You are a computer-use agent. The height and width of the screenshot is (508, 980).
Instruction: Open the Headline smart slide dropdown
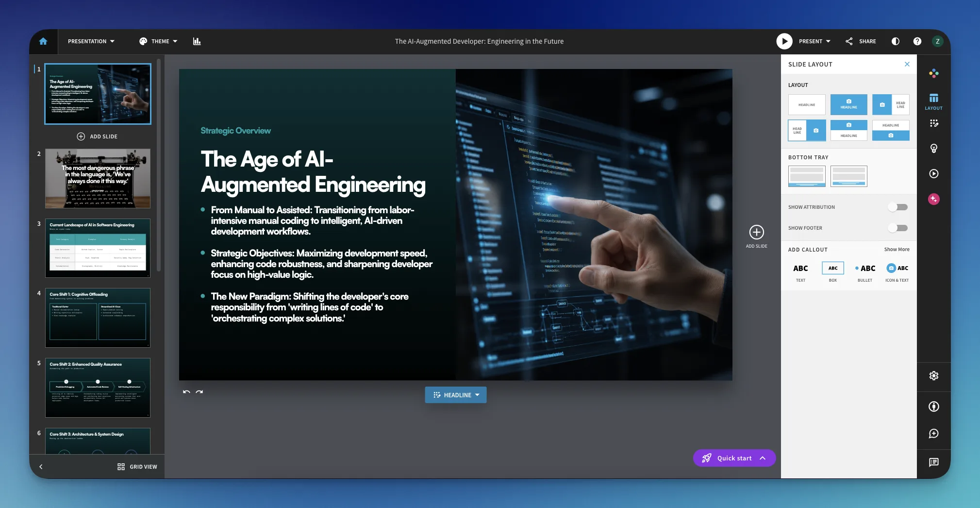click(456, 395)
